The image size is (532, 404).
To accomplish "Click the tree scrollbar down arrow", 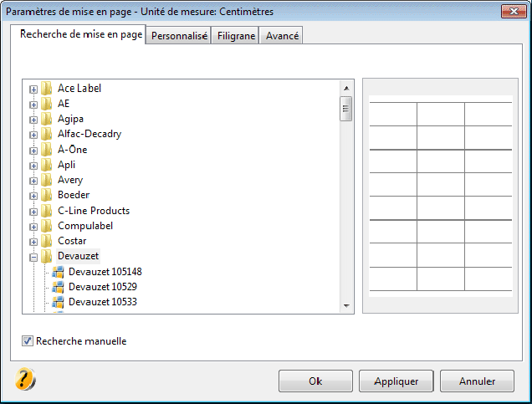I will tap(346, 306).
